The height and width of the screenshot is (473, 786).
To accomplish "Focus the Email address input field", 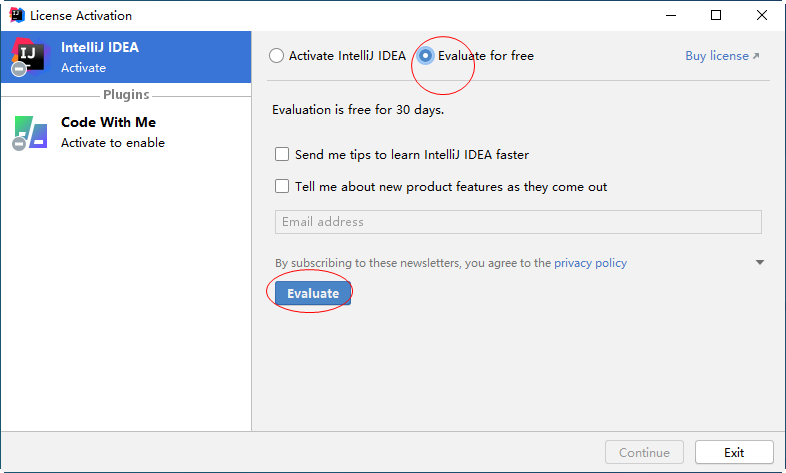I will (x=518, y=222).
